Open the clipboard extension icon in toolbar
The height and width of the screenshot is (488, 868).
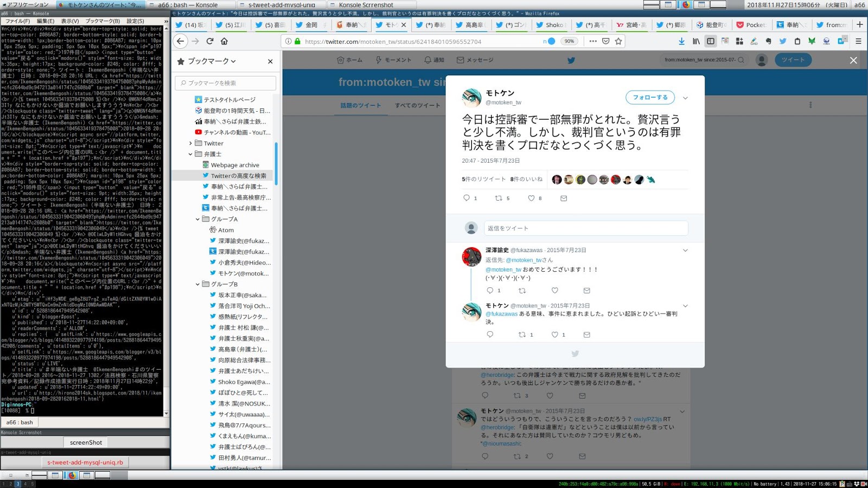tap(797, 41)
